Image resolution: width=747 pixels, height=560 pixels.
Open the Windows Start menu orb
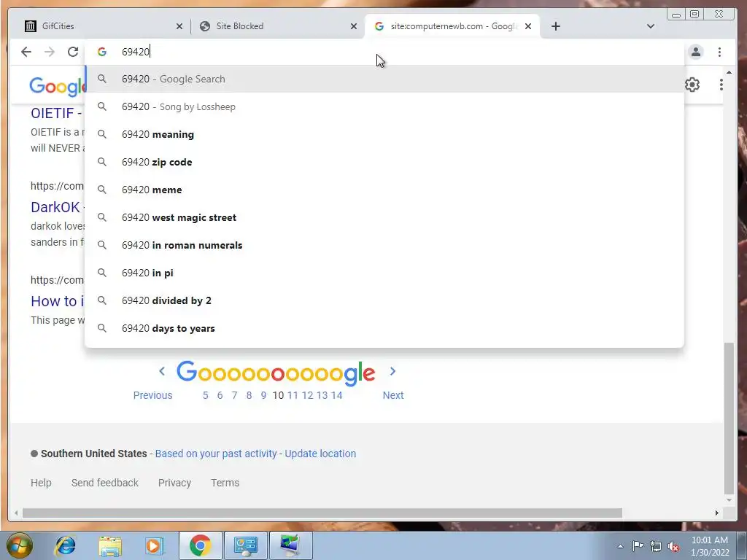click(x=20, y=545)
